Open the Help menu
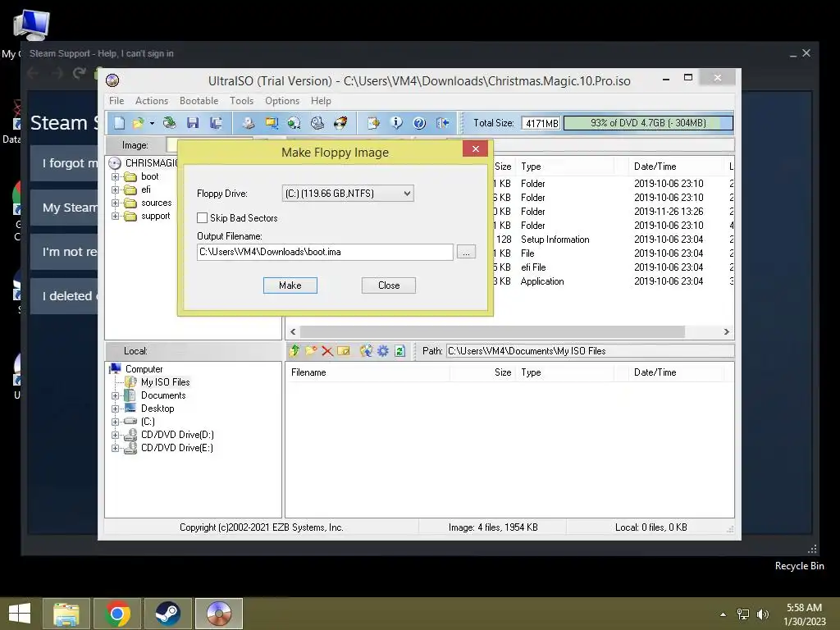 click(x=321, y=101)
